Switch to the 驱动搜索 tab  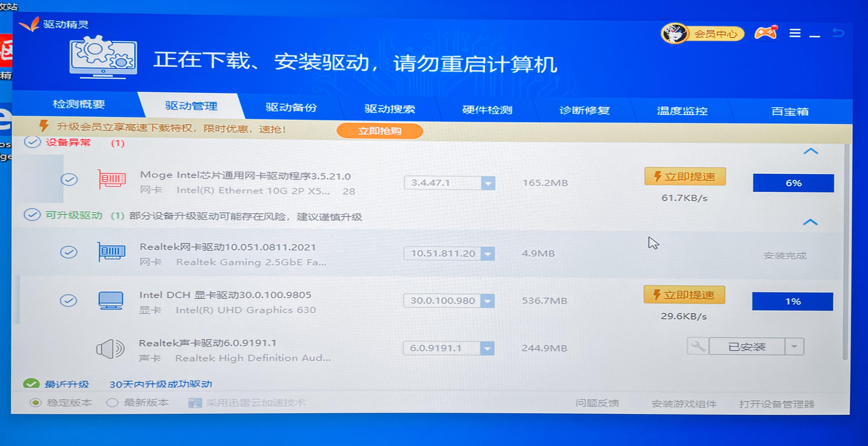390,109
